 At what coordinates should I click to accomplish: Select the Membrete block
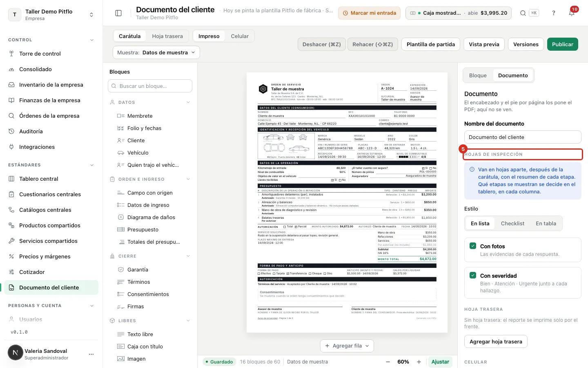150,116
